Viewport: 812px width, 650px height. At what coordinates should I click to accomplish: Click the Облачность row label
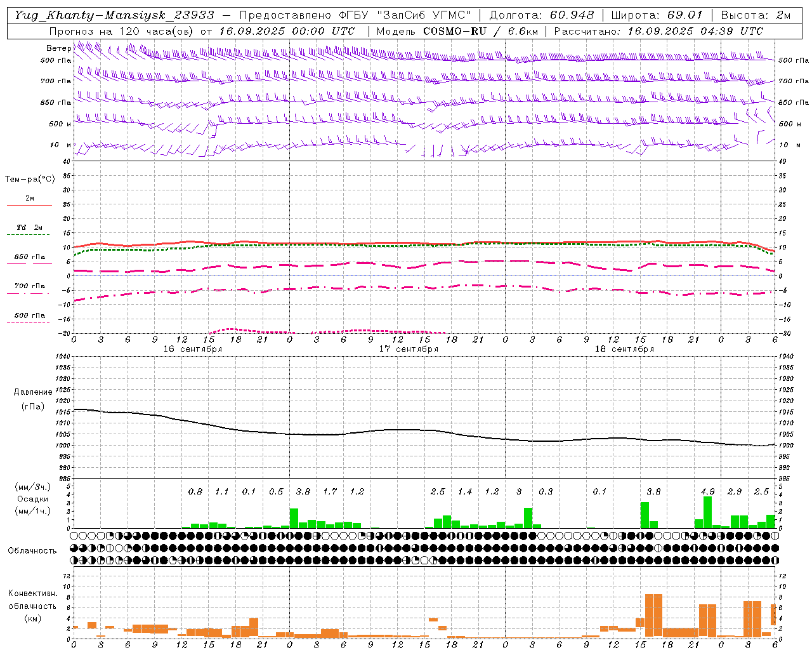pos(32,551)
